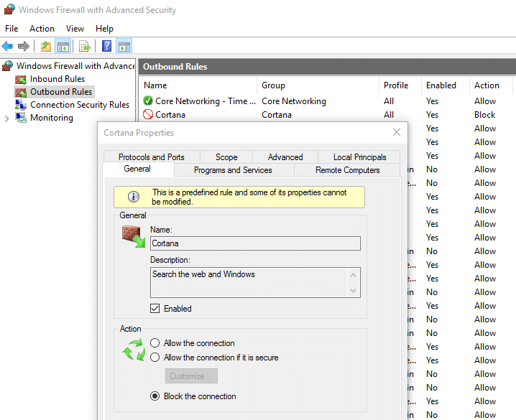Click the Windows Firewall title bar icon
The height and width of the screenshot is (420, 516).
click(x=9, y=9)
